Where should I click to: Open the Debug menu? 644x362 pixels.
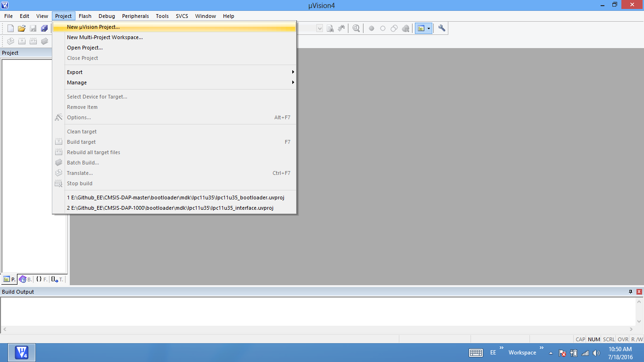pos(107,16)
